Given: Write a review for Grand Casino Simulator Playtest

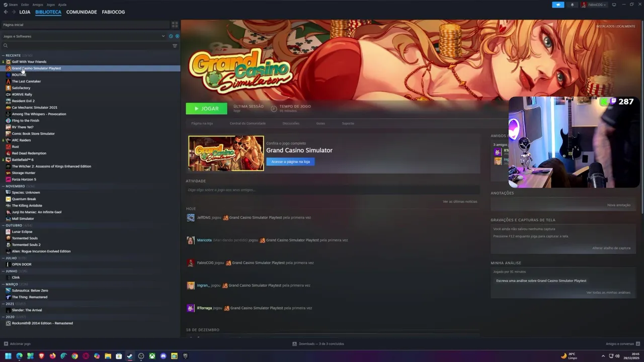Looking at the screenshot, I should [541, 281].
